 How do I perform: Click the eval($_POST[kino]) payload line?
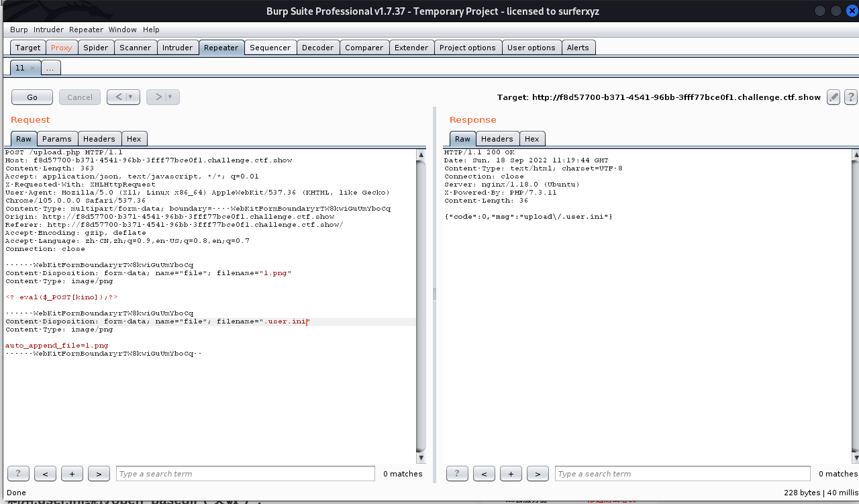62,297
